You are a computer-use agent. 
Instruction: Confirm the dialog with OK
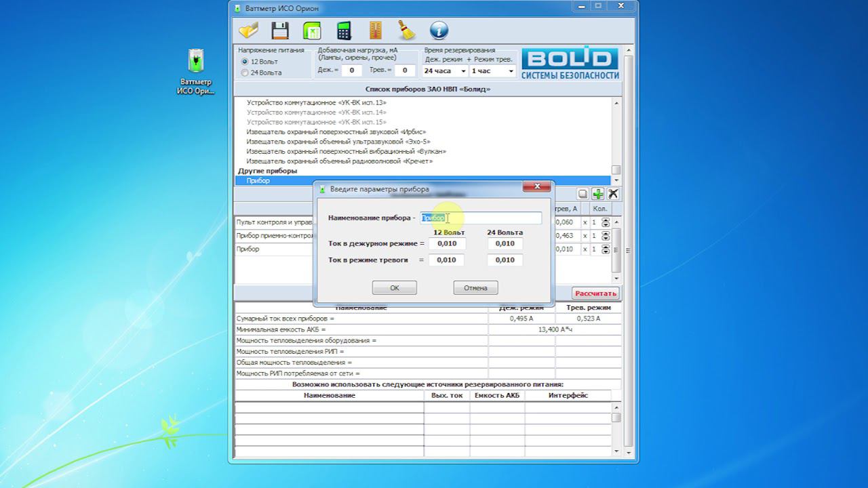click(395, 288)
